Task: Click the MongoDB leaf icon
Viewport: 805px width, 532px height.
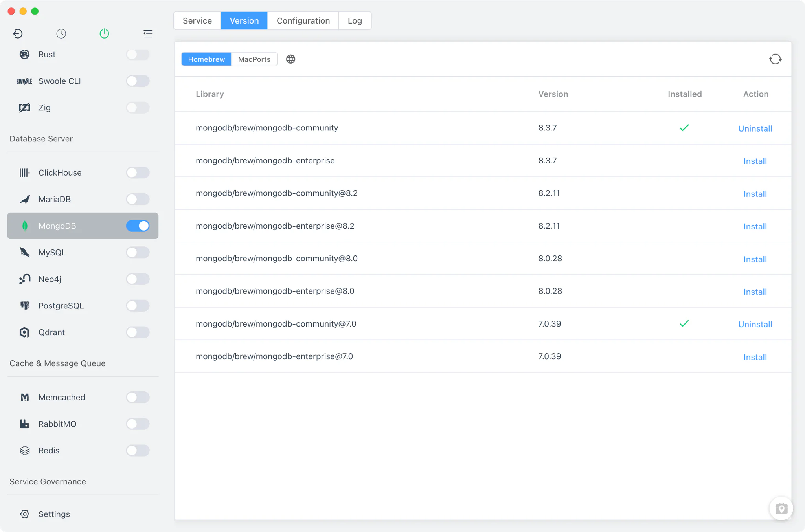Action: [25, 226]
